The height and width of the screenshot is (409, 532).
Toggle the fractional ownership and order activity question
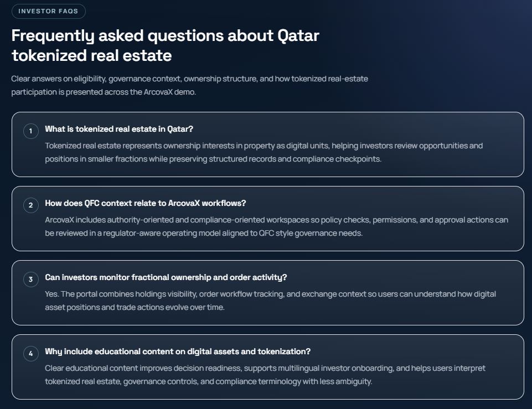click(x=166, y=277)
